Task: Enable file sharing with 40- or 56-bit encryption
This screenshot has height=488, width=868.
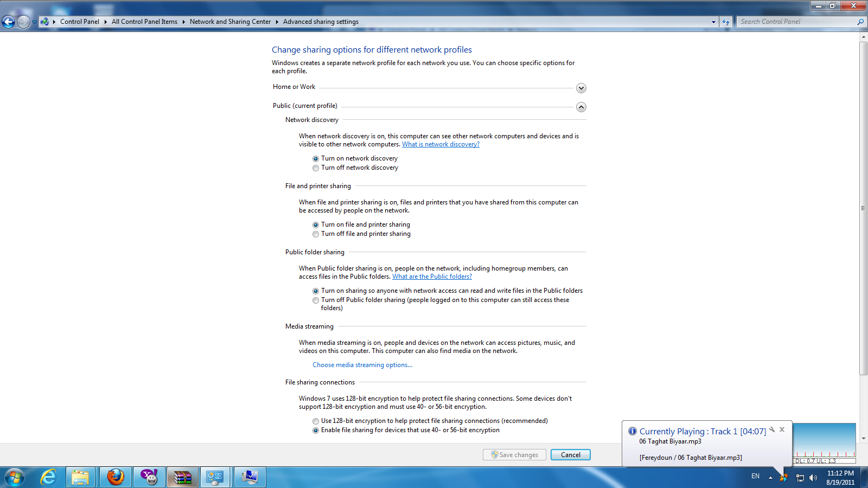Action: tap(316, 431)
